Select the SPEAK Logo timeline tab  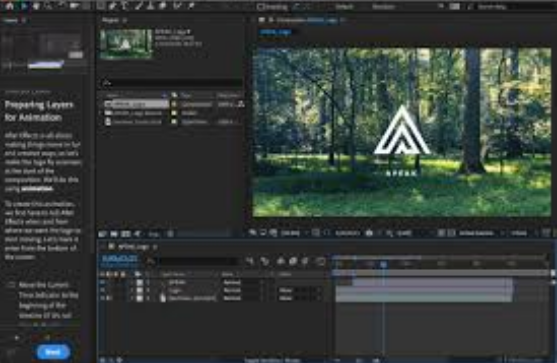pos(133,246)
